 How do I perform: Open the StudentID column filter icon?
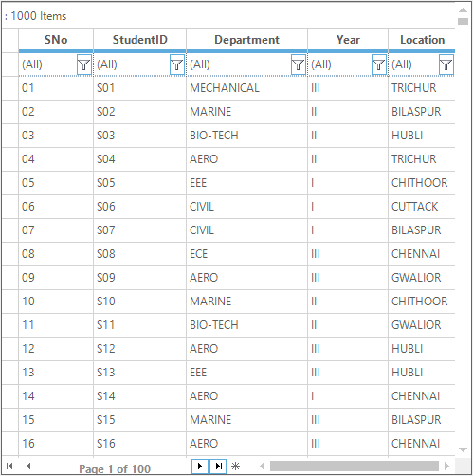pos(177,64)
